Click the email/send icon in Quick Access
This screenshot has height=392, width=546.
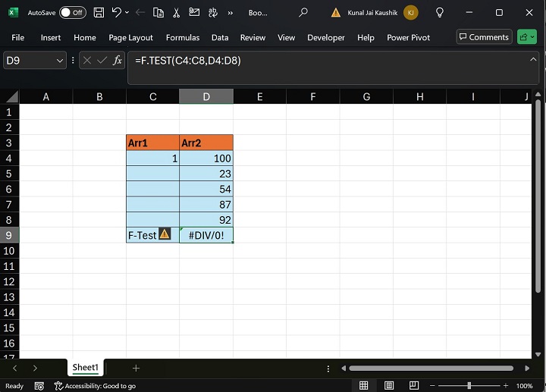[194, 13]
